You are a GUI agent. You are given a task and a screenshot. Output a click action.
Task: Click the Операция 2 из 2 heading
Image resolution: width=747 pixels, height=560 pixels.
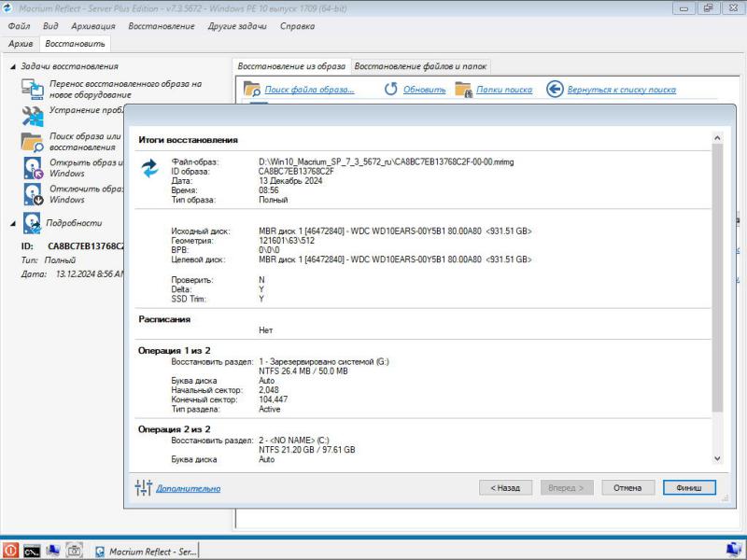175,429
